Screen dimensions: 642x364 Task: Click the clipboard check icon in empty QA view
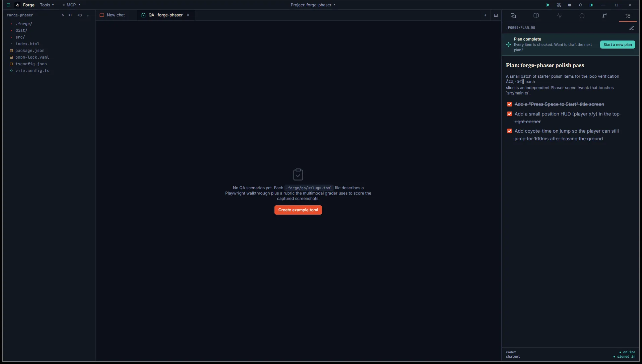(298, 174)
